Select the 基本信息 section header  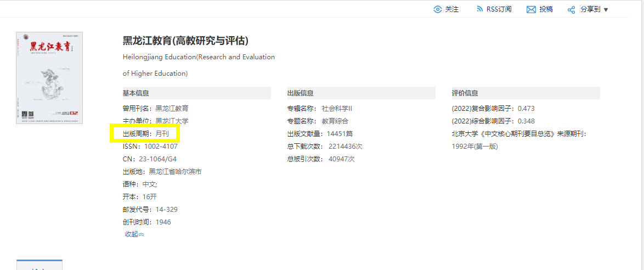[x=135, y=93]
